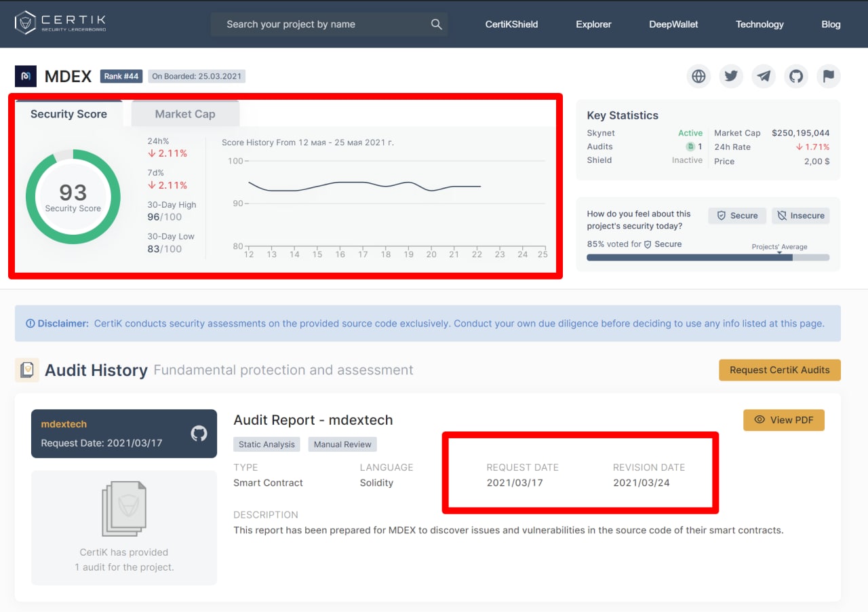
Task: Click the Skynet Active status
Action: click(x=690, y=133)
